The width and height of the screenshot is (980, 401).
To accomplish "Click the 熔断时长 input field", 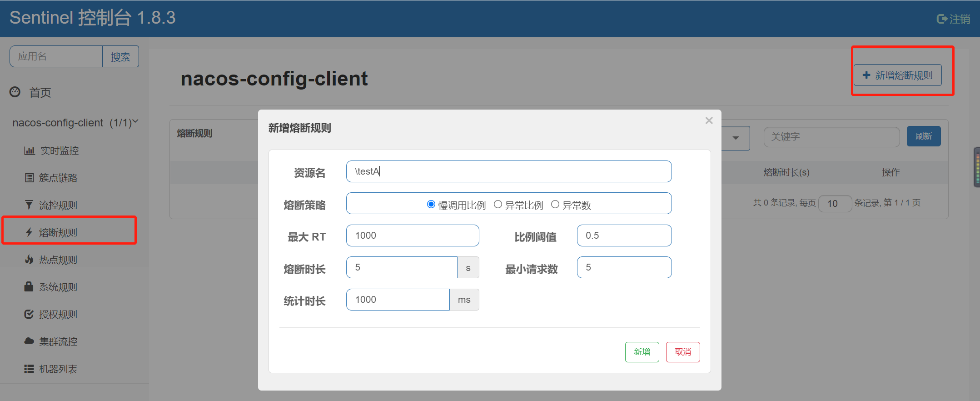I will click(402, 267).
